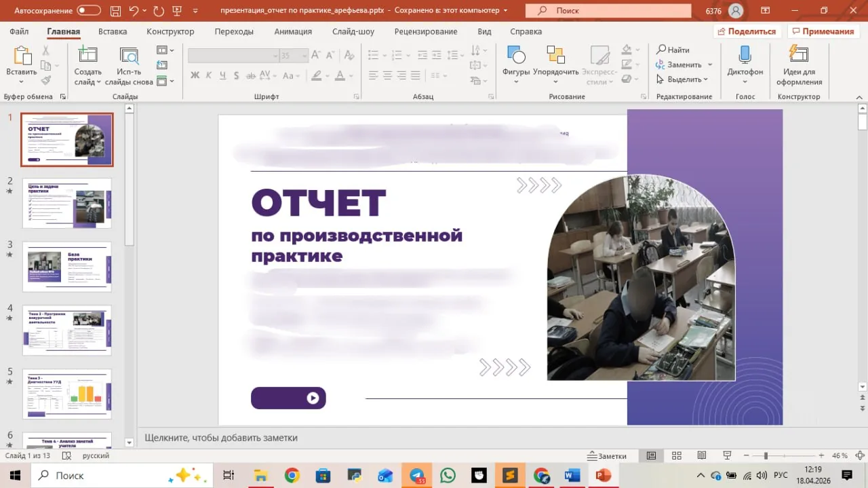Viewport: 868px width, 488px height.
Task: Click Поделиться share button
Action: 747,31
